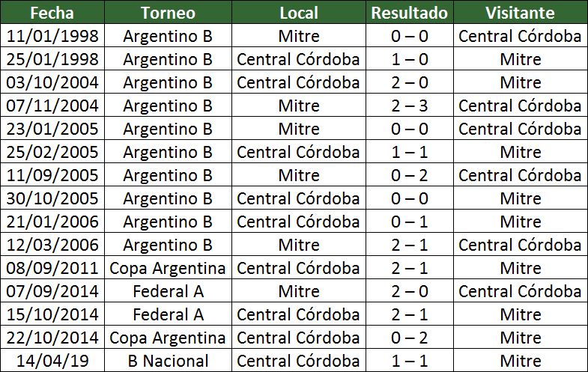Click the Fecha column header

coord(52,13)
